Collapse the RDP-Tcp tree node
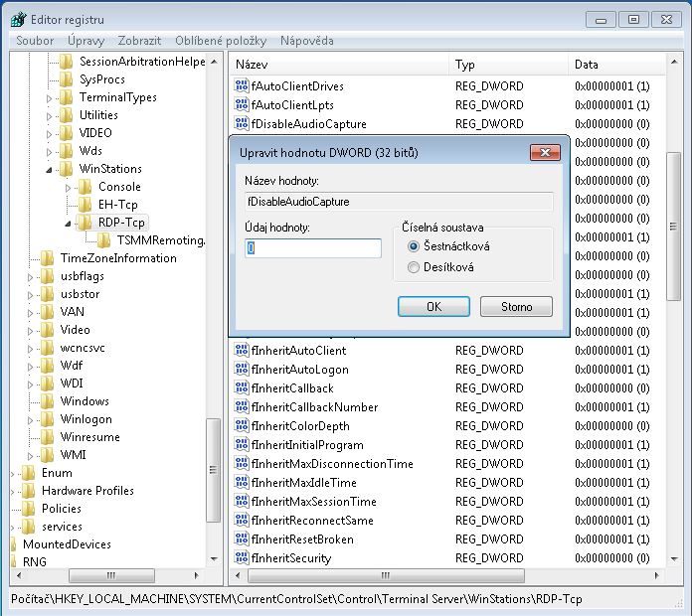Image resolution: width=692 pixels, height=616 pixels. pos(68,224)
